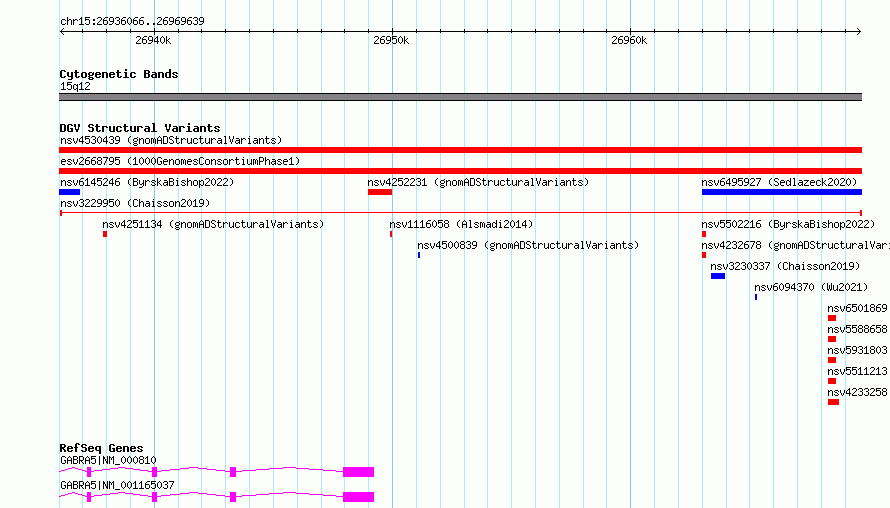Click the 26950k ruler tick label
Image resolution: width=890 pixels, height=508 pixels.
391,40
